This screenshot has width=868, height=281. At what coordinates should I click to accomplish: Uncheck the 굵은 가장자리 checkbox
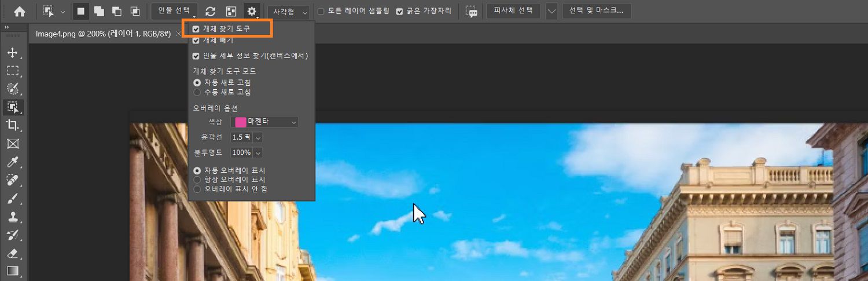399,12
